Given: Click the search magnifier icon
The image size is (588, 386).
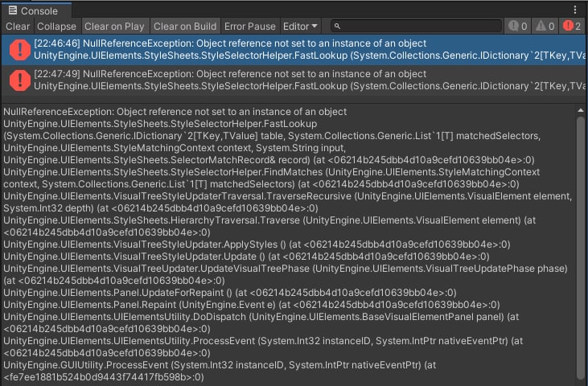Looking at the screenshot, I should 337,27.
